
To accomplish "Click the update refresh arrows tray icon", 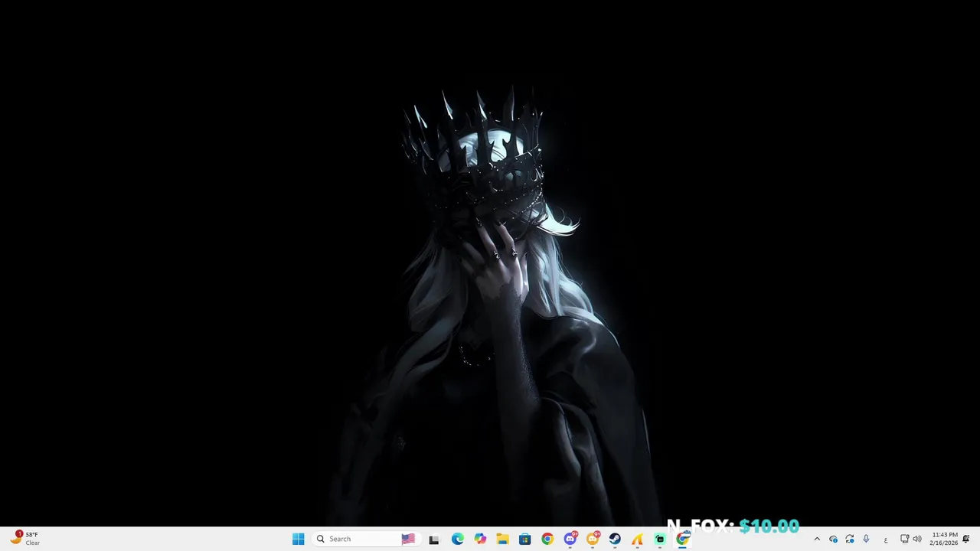I will pyautogui.click(x=850, y=539).
